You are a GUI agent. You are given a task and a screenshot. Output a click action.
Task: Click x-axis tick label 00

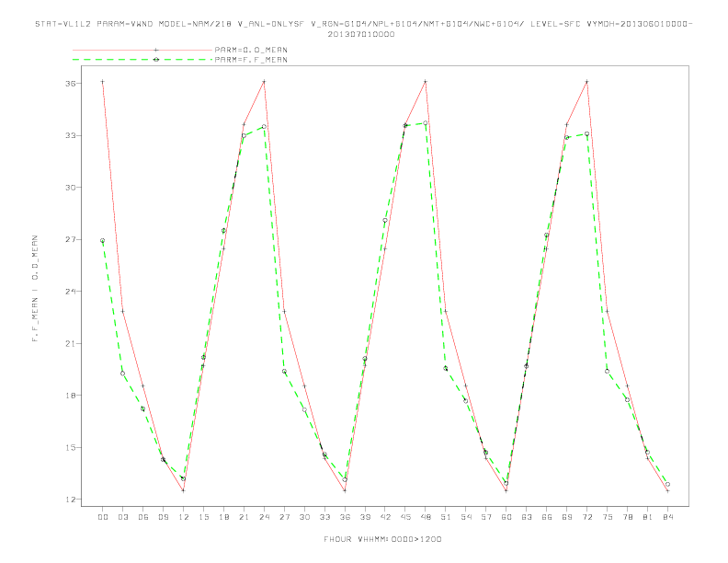click(x=103, y=517)
